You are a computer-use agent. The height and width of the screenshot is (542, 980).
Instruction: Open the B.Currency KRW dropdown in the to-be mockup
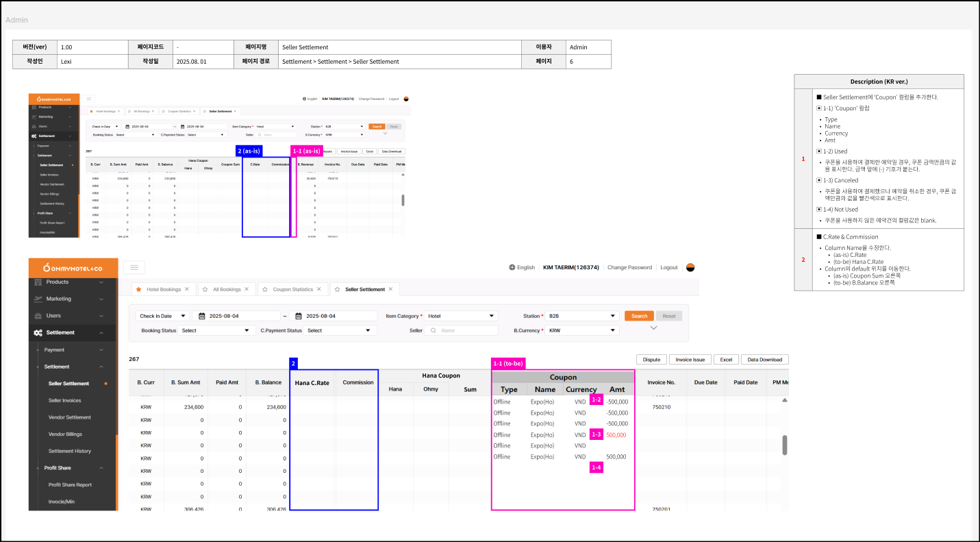tap(583, 330)
